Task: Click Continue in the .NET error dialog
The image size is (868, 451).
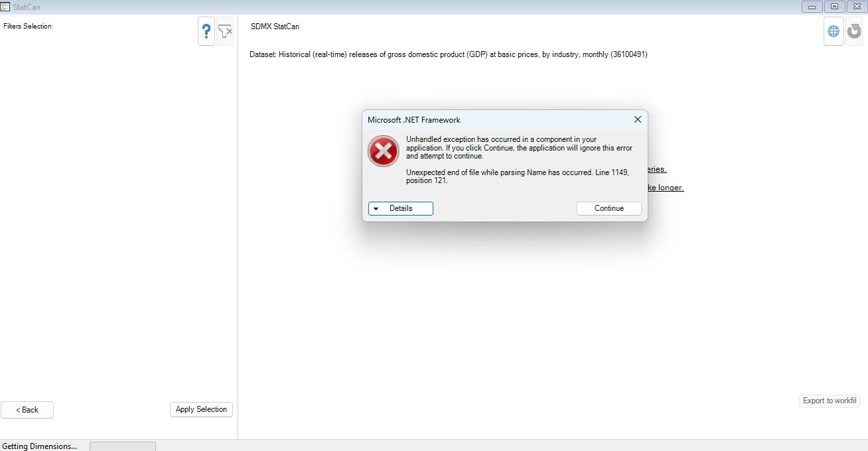Action: (x=609, y=208)
